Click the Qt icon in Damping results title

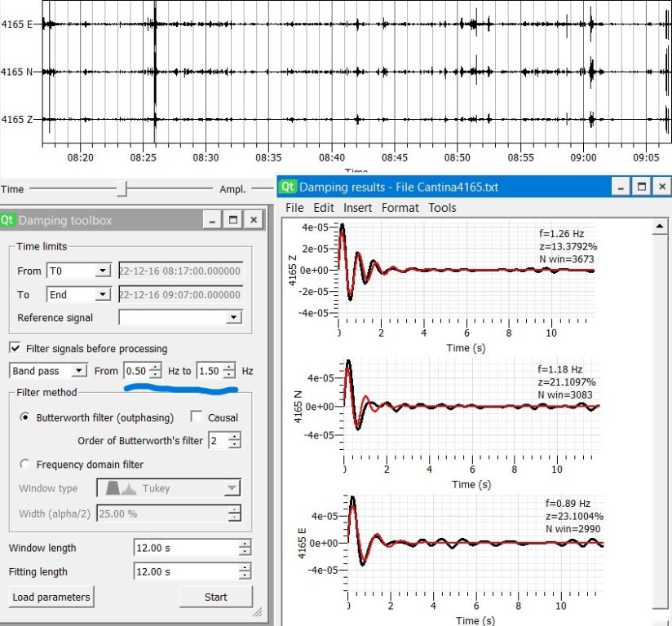(x=287, y=187)
